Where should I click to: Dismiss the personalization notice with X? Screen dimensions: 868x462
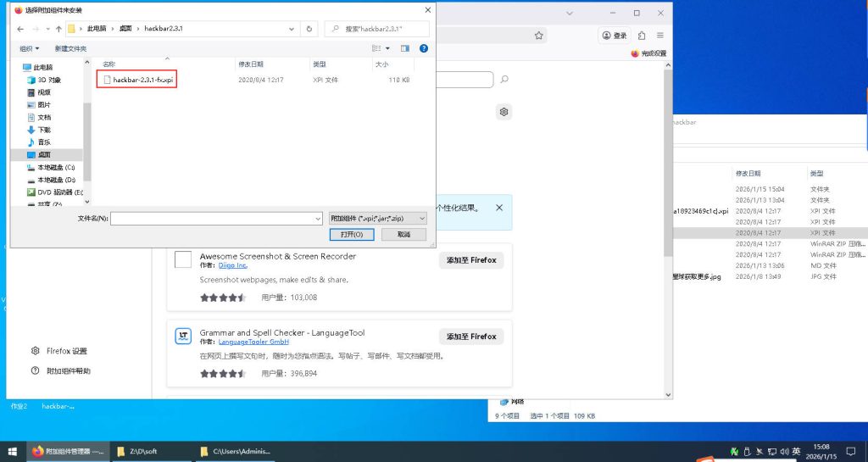point(499,208)
